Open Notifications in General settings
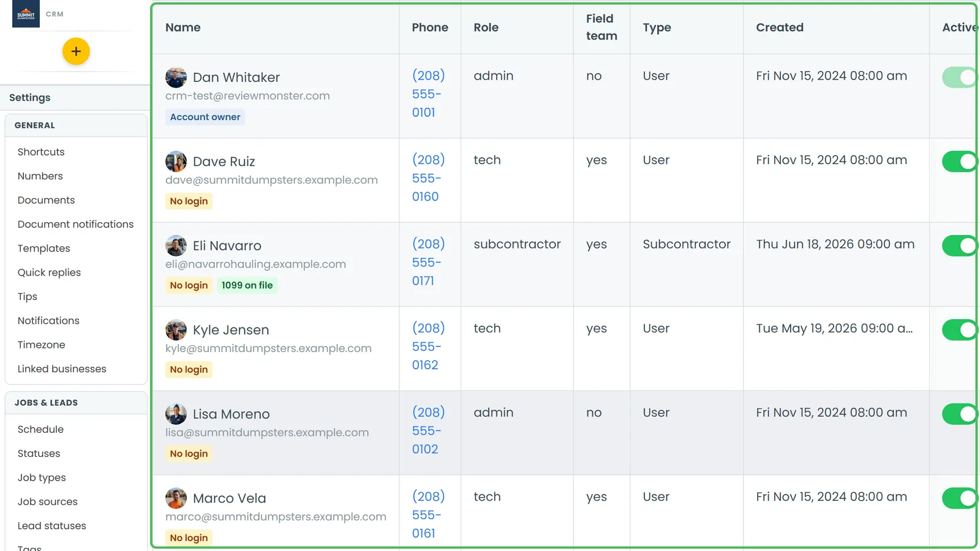980x551 pixels. 48,321
